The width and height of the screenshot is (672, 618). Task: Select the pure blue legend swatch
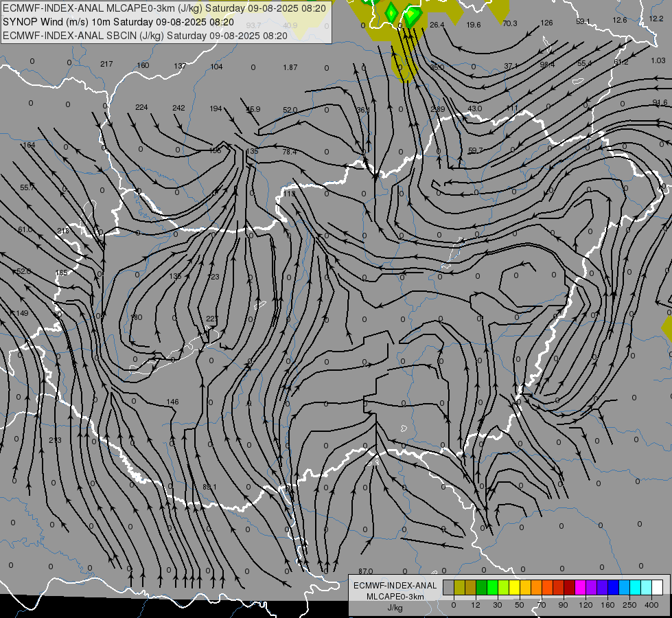pyautogui.click(x=613, y=588)
